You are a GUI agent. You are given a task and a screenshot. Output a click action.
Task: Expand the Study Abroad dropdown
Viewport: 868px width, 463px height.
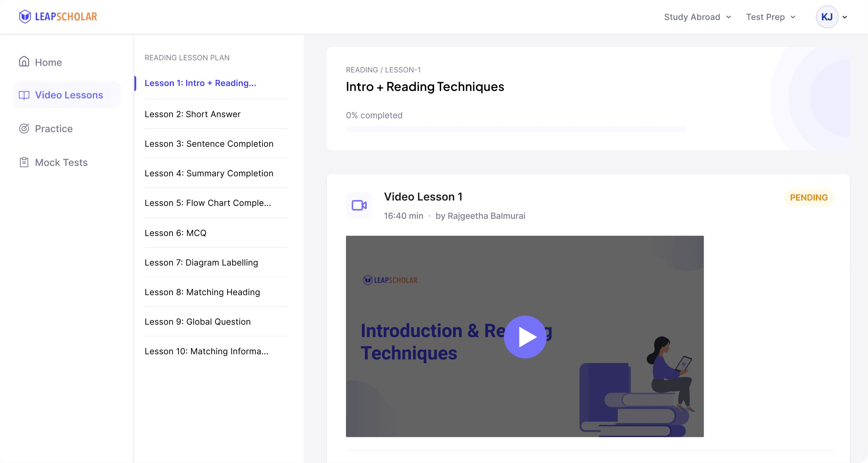coord(698,17)
